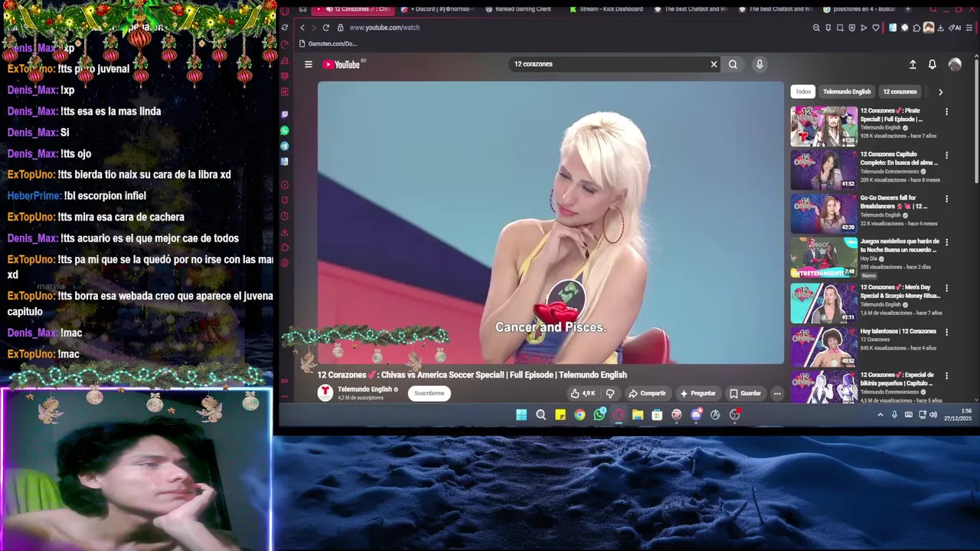The height and width of the screenshot is (551, 980).
Task: Pause the video by clicking the player
Action: pyautogui.click(x=550, y=222)
